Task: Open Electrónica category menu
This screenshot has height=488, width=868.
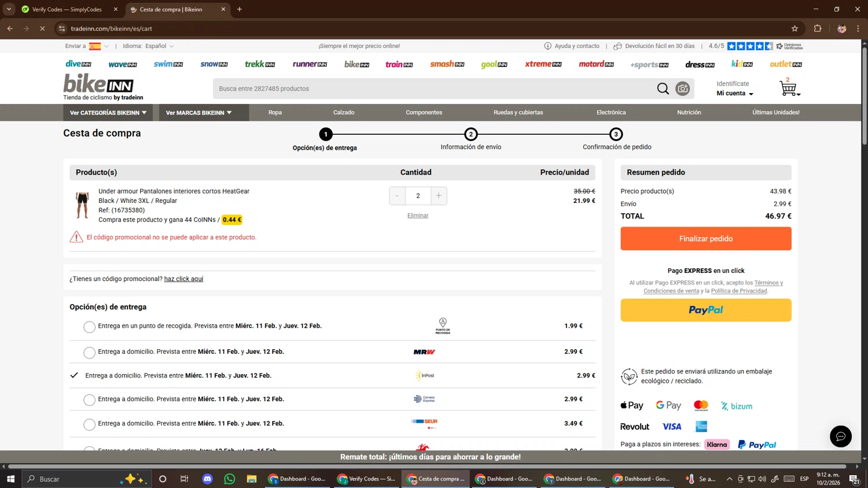Action: (611, 113)
